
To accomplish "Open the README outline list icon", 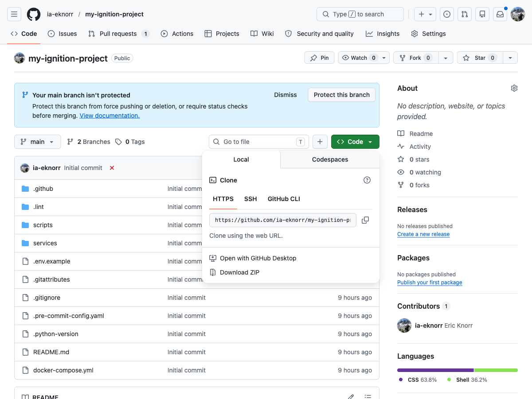I will 368,397.
